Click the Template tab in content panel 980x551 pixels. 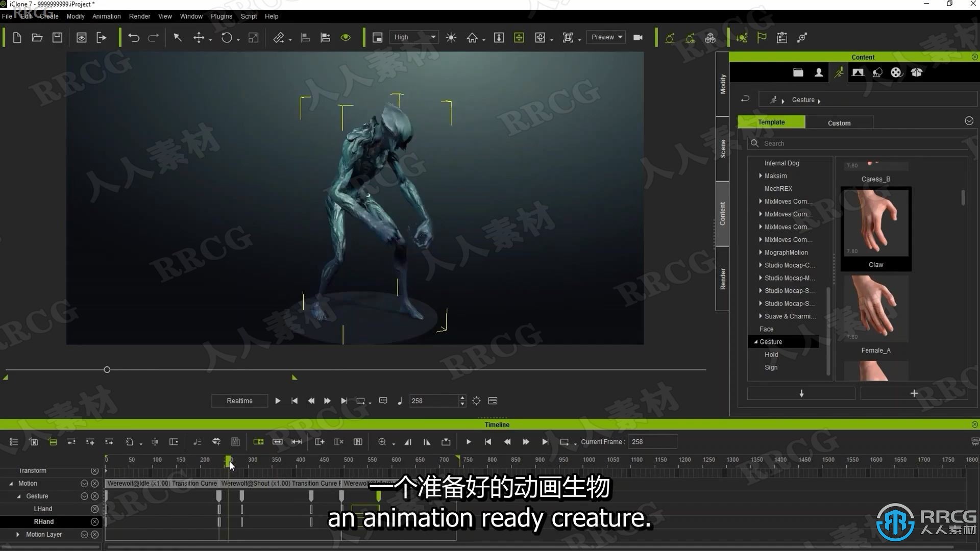tap(771, 122)
